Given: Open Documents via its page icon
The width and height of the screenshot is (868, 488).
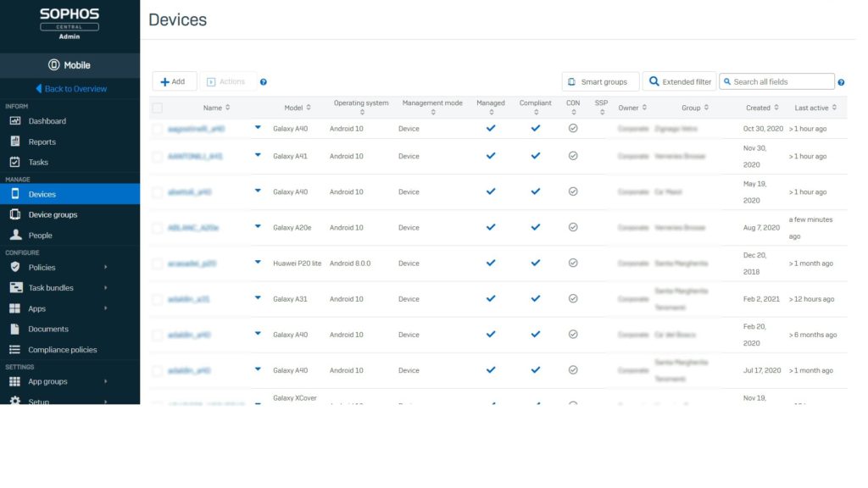Looking at the screenshot, I should click(15, 330).
